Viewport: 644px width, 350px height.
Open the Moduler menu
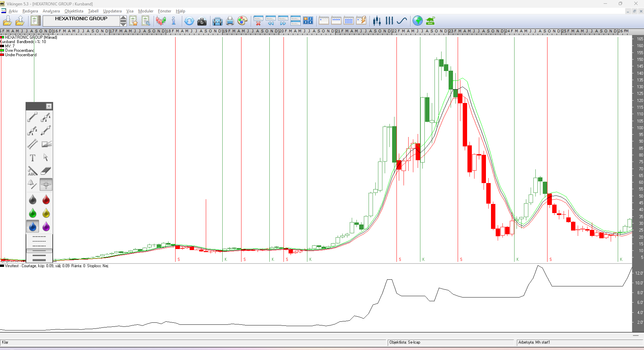tap(146, 11)
